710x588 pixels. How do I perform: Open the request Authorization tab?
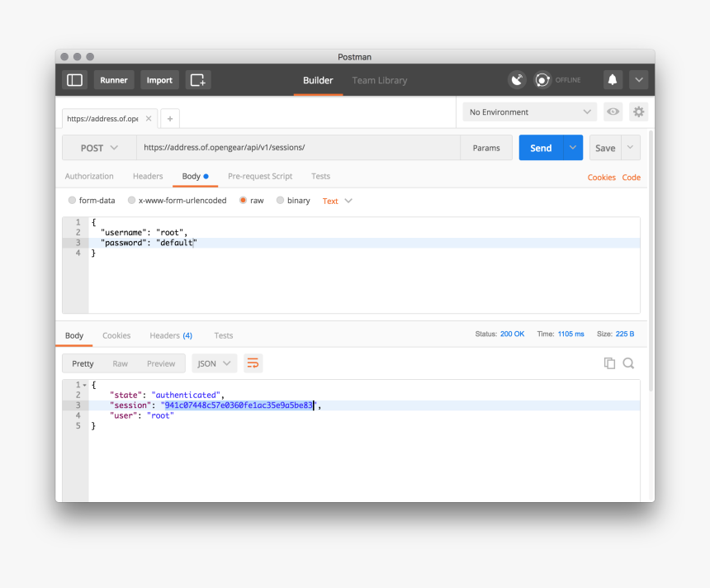coord(89,176)
